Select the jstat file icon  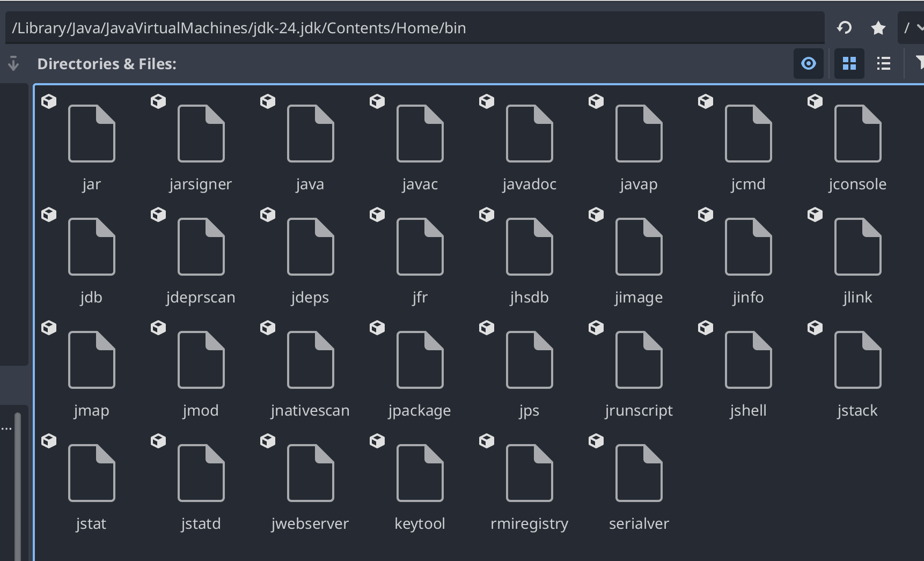(x=92, y=473)
